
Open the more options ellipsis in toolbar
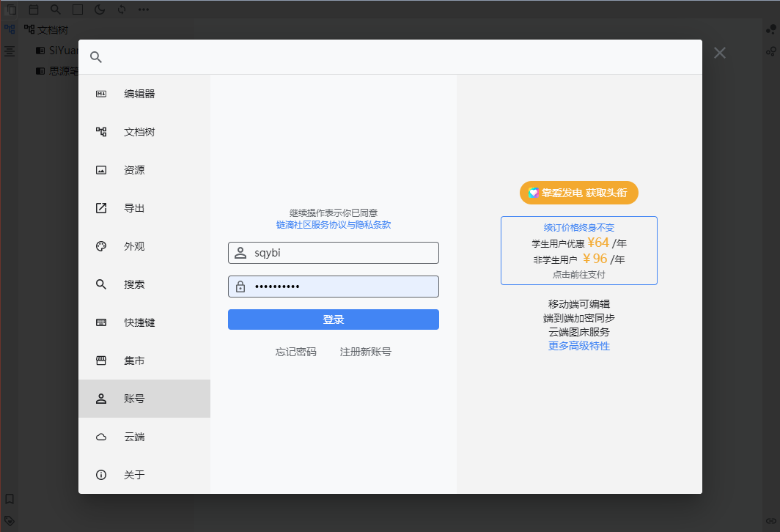point(143,10)
